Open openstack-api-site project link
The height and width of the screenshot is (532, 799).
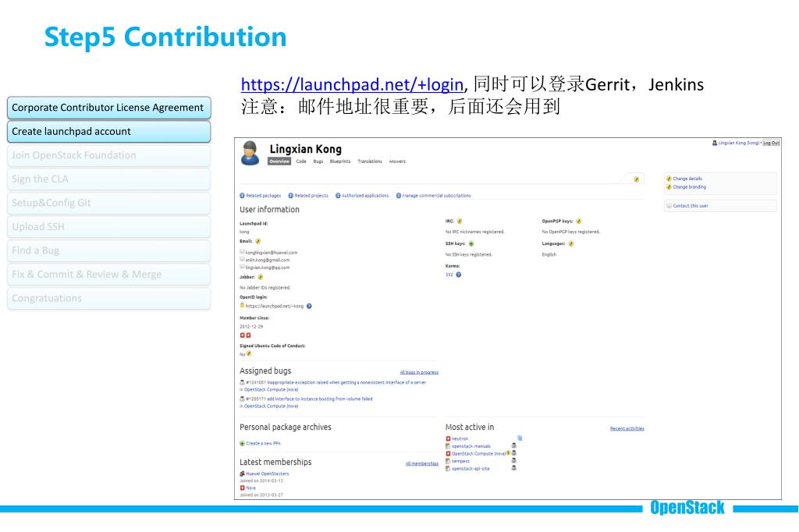[x=471, y=469]
